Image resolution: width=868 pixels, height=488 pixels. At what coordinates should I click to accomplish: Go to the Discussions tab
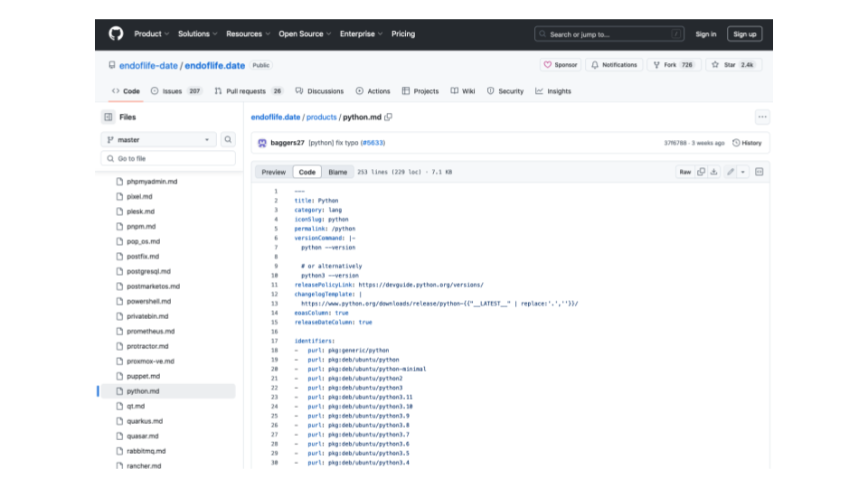tap(319, 91)
